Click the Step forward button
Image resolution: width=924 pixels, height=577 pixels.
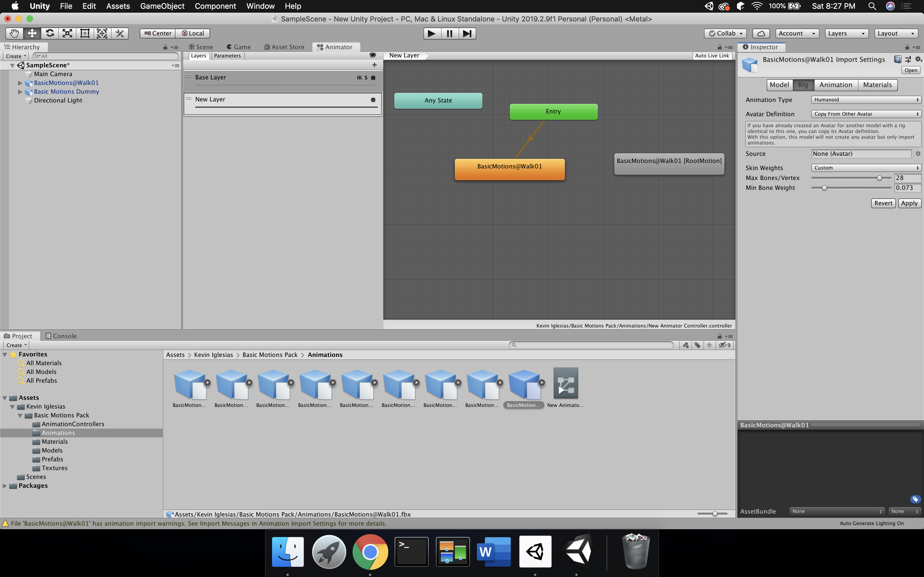[467, 34]
